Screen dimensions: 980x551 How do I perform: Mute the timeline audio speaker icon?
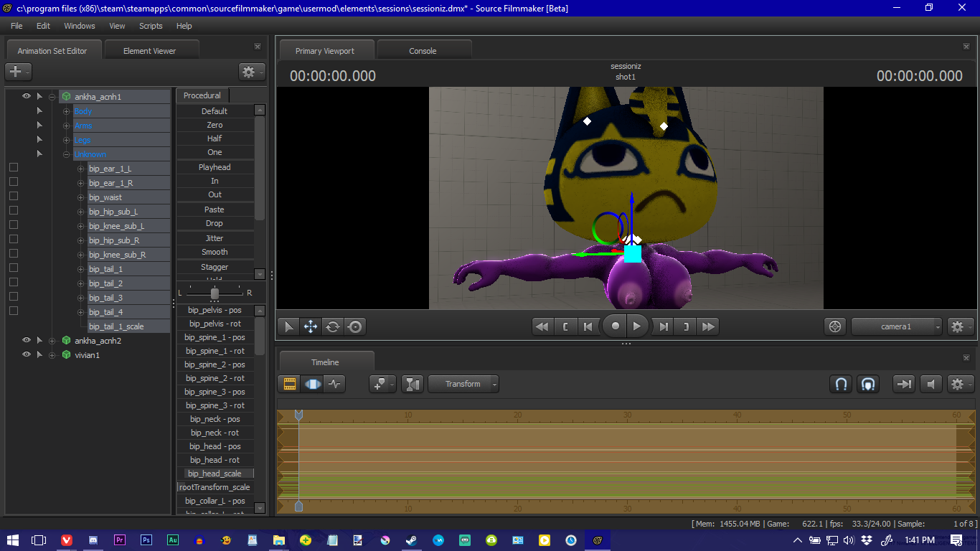click(x=930, y=384)
